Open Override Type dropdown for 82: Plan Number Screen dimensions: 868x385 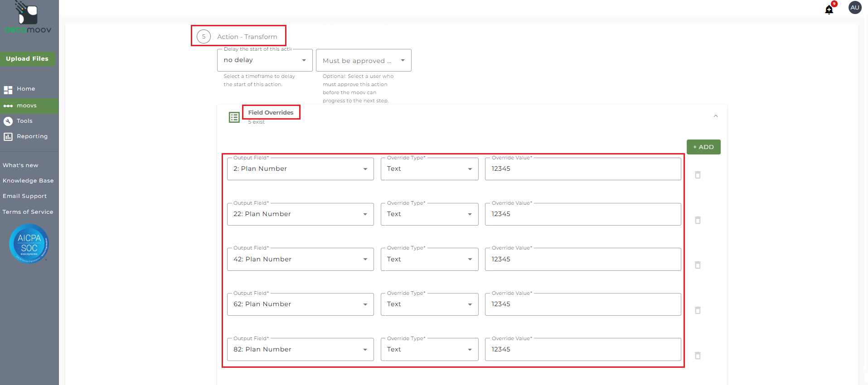(429, 350)
